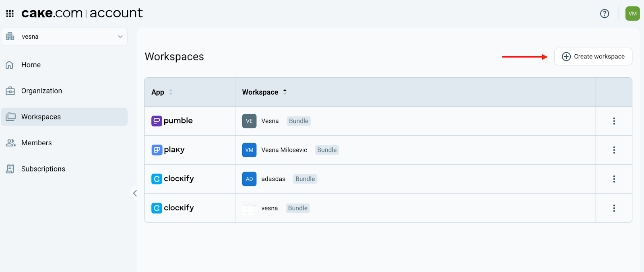
Task: Click the organization building icon
Action: click(x=10, y=36)
